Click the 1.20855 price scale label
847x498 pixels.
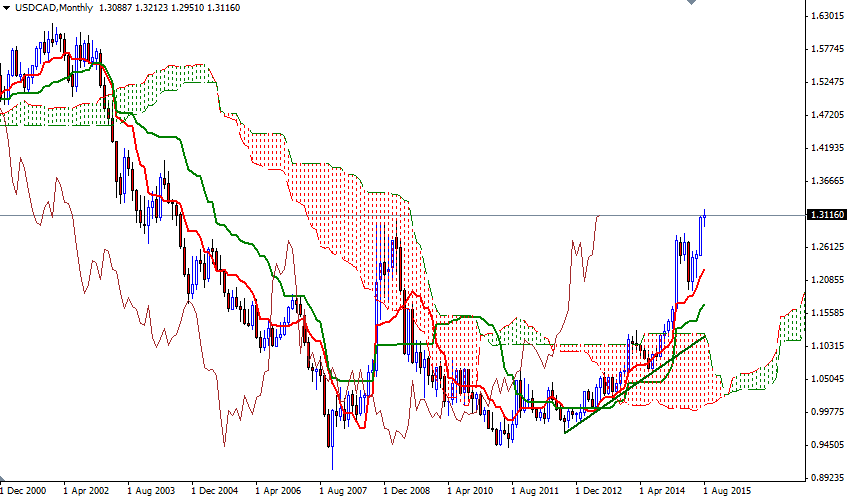point(827,280)
